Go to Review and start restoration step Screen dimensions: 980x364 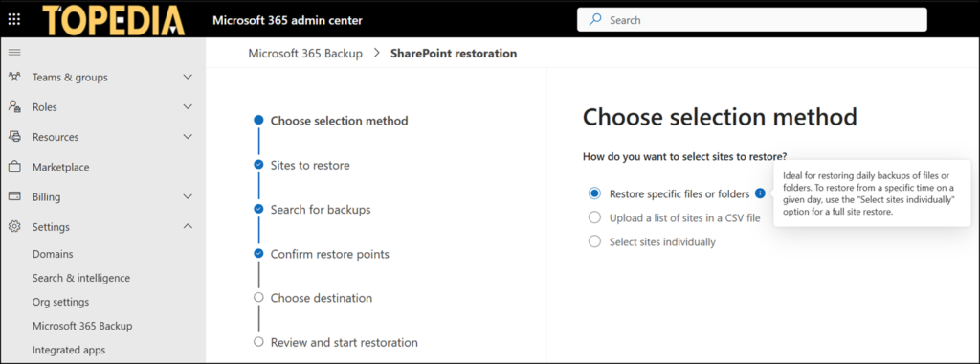[x=345, y=342]
